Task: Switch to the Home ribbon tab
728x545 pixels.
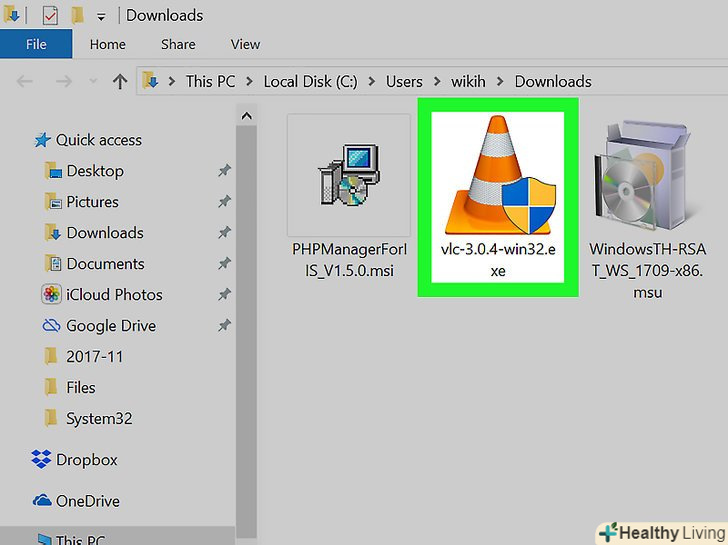Action: (108, 44)
